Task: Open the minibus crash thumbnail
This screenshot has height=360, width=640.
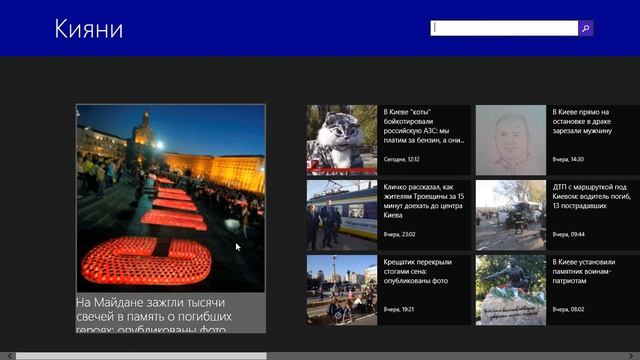Action: (511, 215)
